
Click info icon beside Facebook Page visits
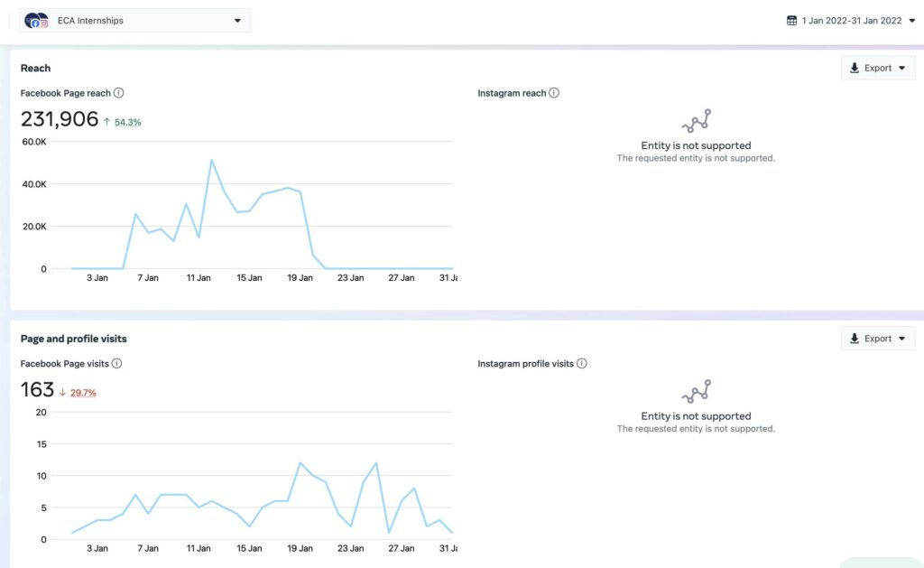tap(117, 364)
